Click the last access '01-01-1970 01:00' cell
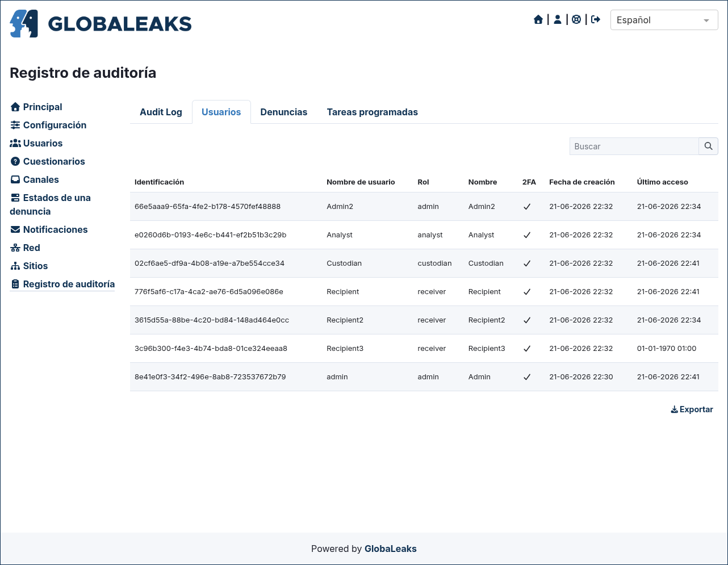This screenshot has width=728, height=565. [x=667, y=348]
